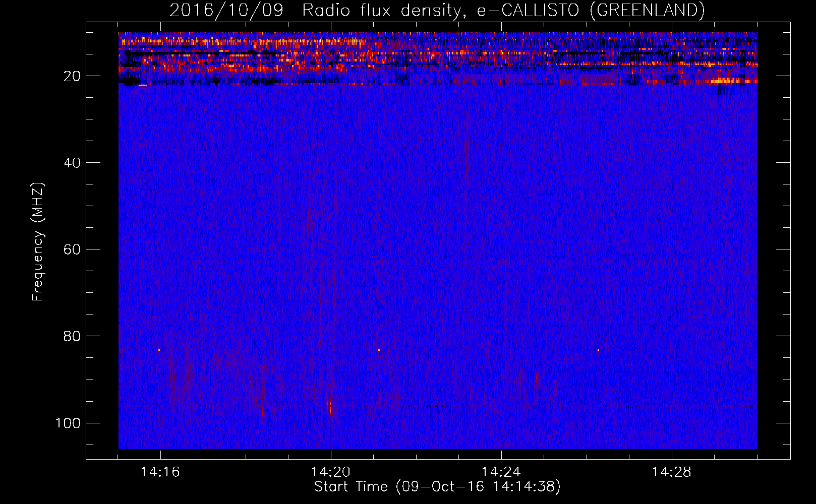Click the 80 MHz frequency tick label

[72, 336]
